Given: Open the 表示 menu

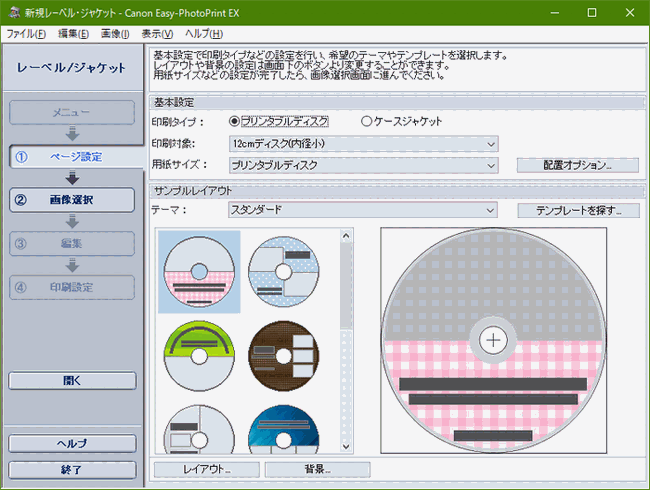Looking at the screenshot, I should coord(158,34).
